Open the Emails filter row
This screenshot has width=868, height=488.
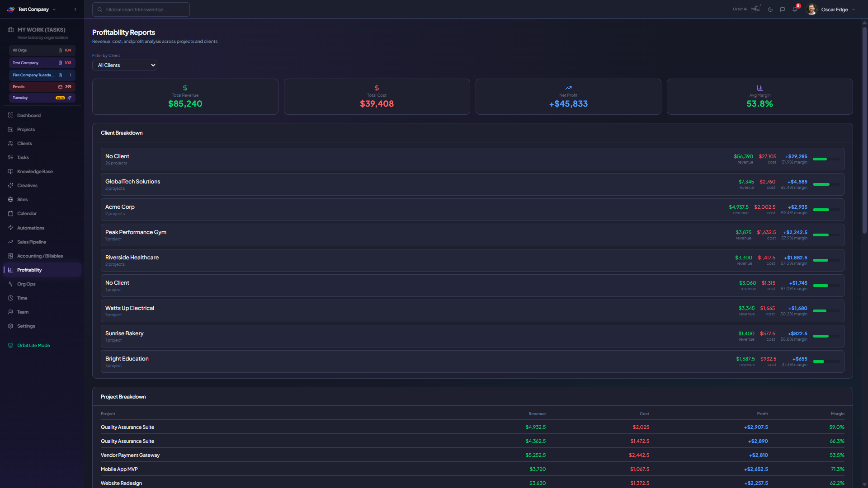point(42,87)
